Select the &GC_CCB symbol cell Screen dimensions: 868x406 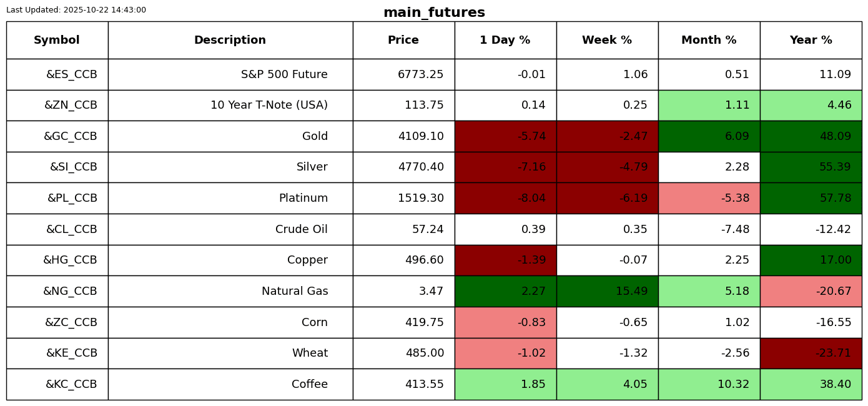70,136
